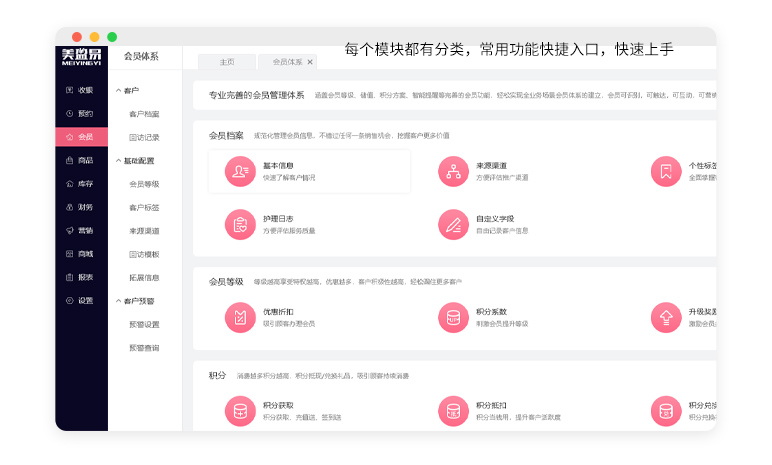Collapse the 客户预警 group chevron
This screenshot has height=465, width=772.
click(118, 301)
